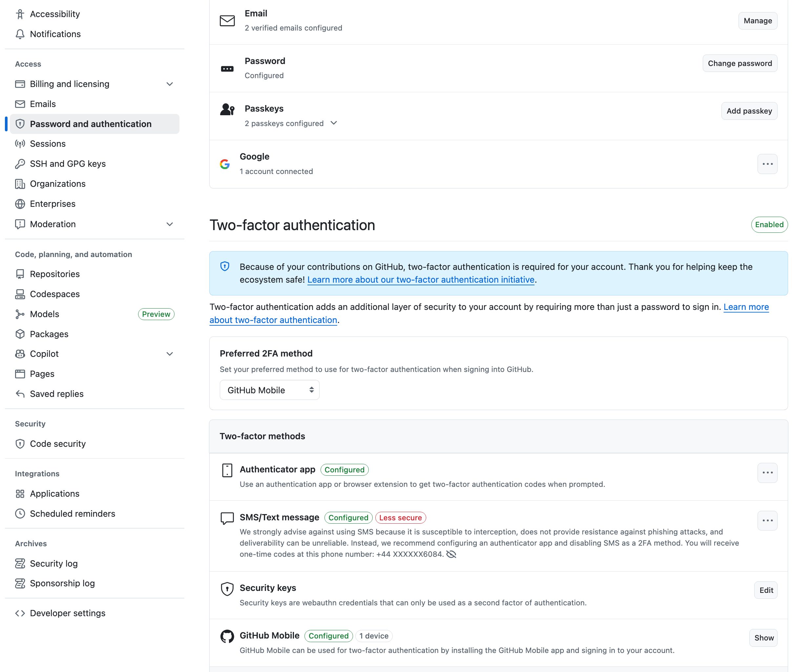The width and height of the screenshot is (792, 672).
Task: Click the Authenticator app phone icon
Action: coord(227,470)
